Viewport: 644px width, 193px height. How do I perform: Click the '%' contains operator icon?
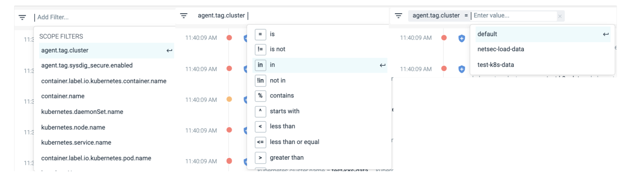tap(260, 95)
